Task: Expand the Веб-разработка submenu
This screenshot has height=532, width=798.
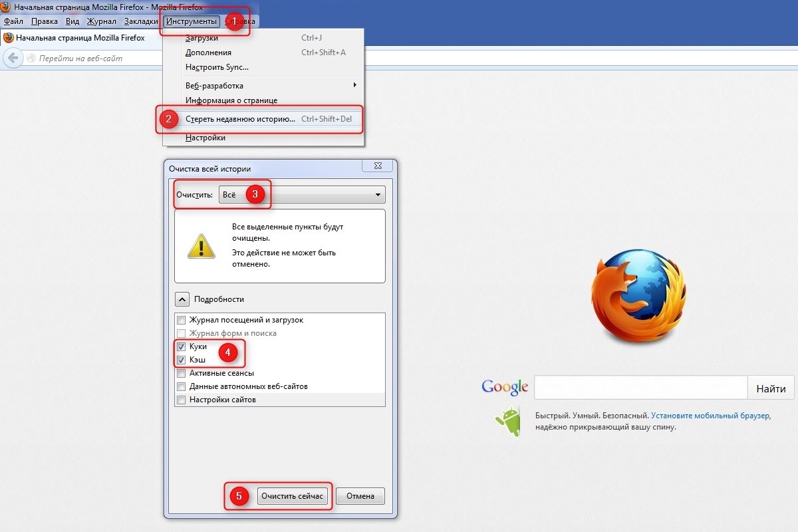Action: pyautogui.click(x=263, y=86)
